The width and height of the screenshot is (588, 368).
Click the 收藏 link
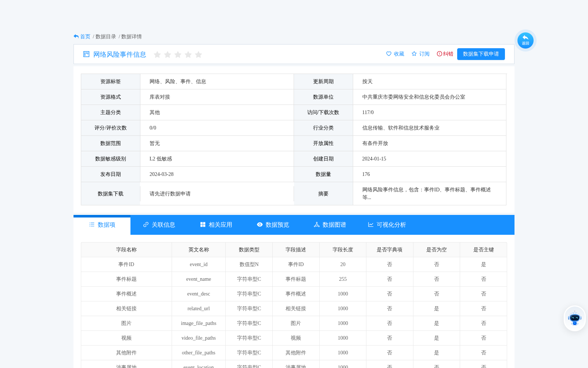(395, 54)
